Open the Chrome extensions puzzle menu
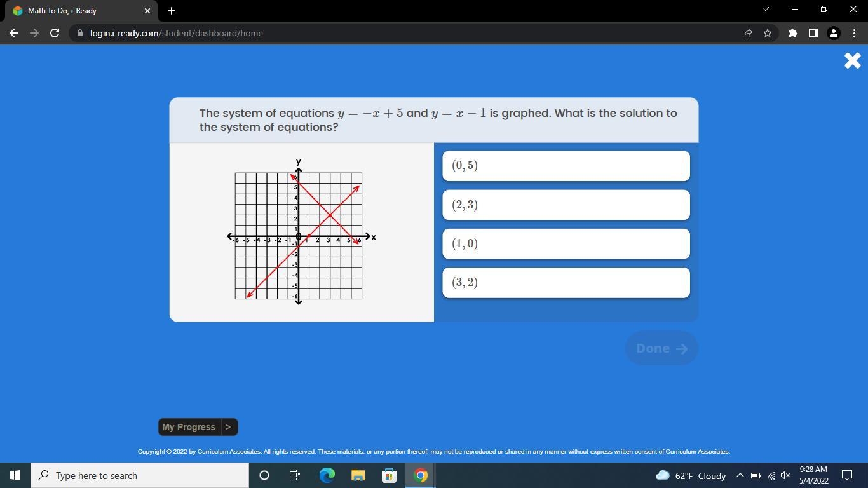Image resolution: width=868 pixels, height=488 pixels. [792, 33]
